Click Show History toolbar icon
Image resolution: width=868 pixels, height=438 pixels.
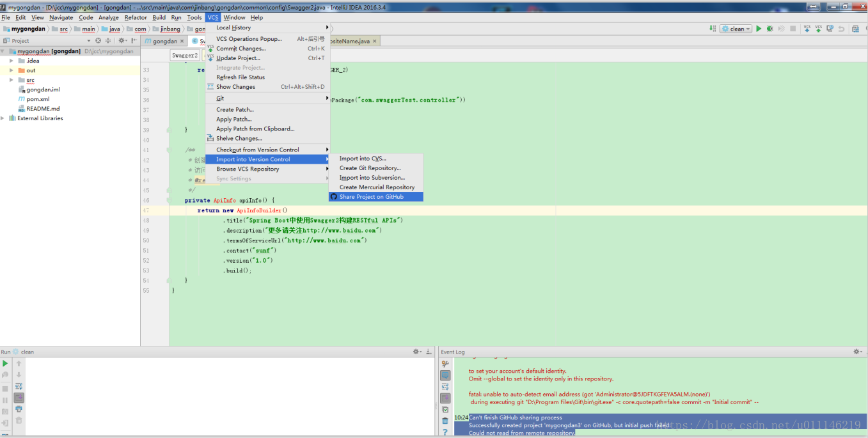pos(830,29)
